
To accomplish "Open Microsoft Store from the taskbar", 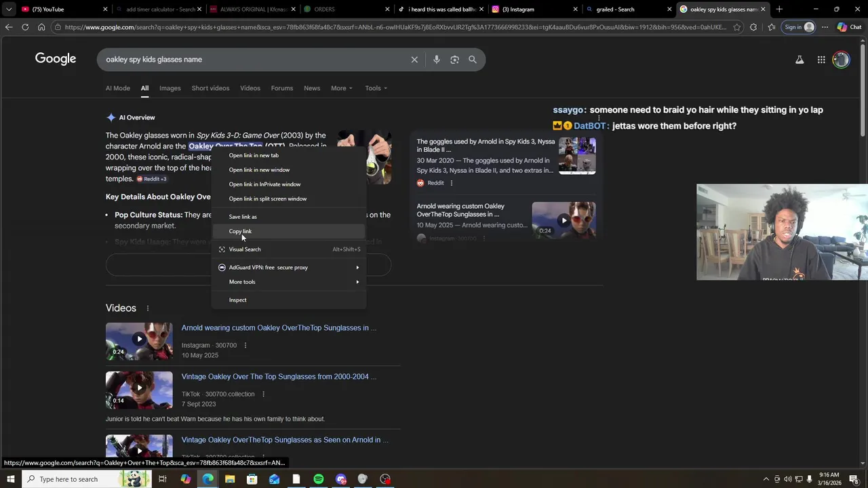I will (x=252, y=479).
